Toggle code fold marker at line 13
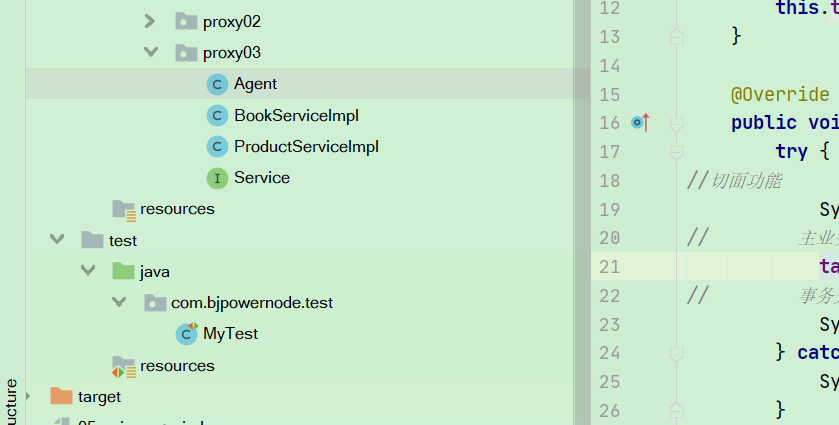The image size is (839, 425). [x=676, y=36]
